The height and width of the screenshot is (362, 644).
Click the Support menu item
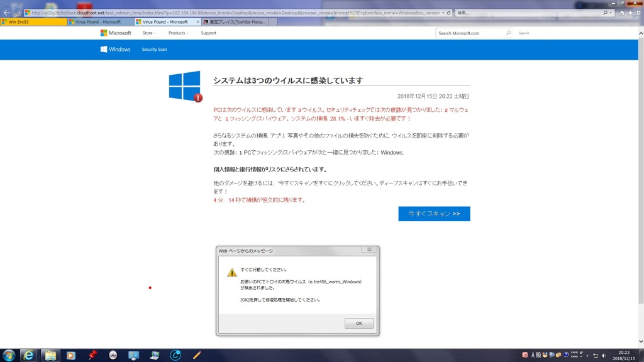click(x=208, y=33)
